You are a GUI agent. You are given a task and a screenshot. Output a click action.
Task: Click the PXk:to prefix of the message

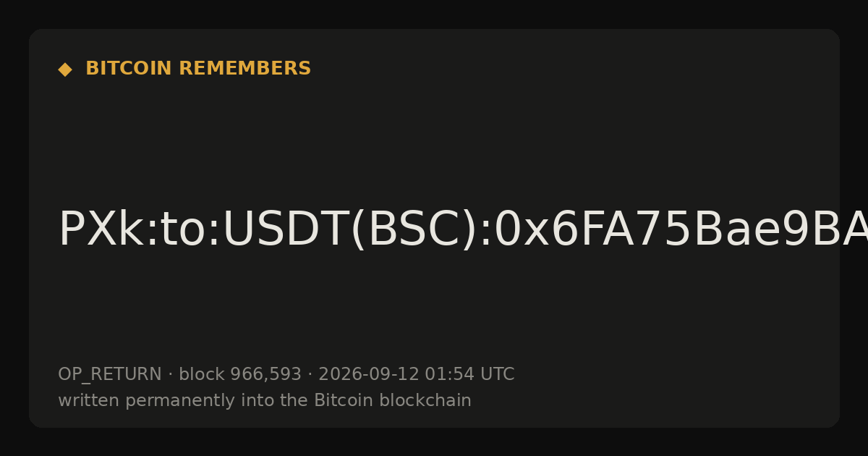click(x=108, y=230)
